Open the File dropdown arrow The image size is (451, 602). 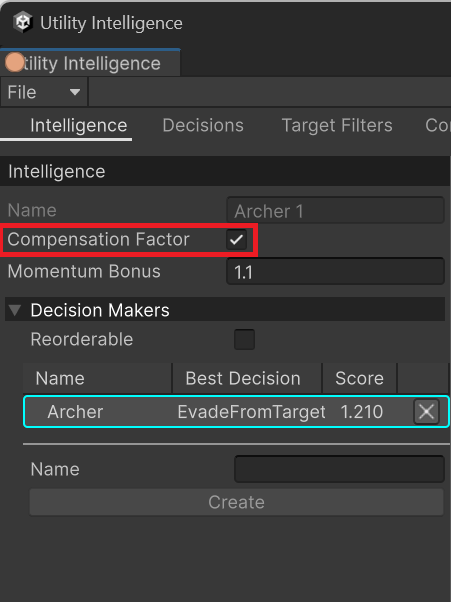(74, 92)
